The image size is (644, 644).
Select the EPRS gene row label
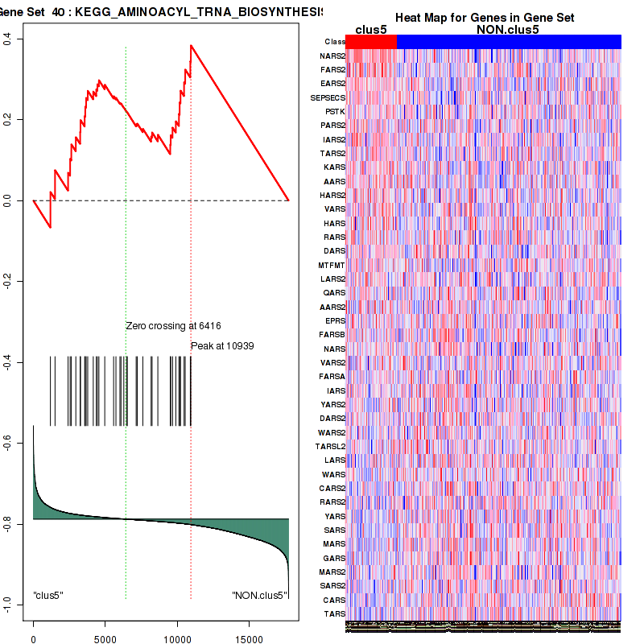(335, 320)
